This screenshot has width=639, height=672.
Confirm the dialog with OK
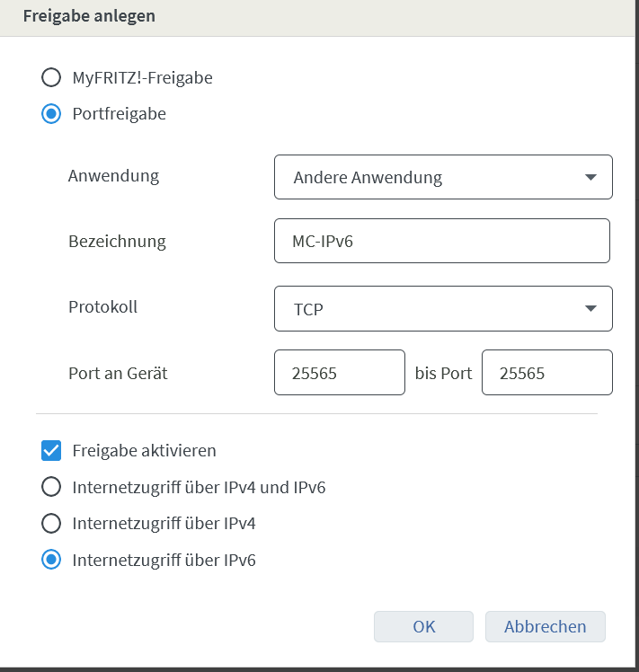pos(423,626)
